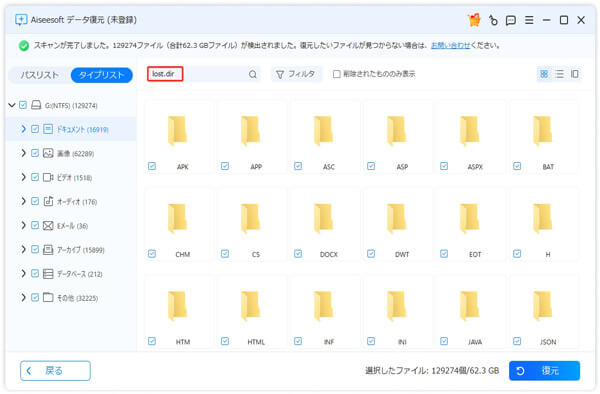Uncheck the ドキュメント category checkbox

click(x=35, y=129)
